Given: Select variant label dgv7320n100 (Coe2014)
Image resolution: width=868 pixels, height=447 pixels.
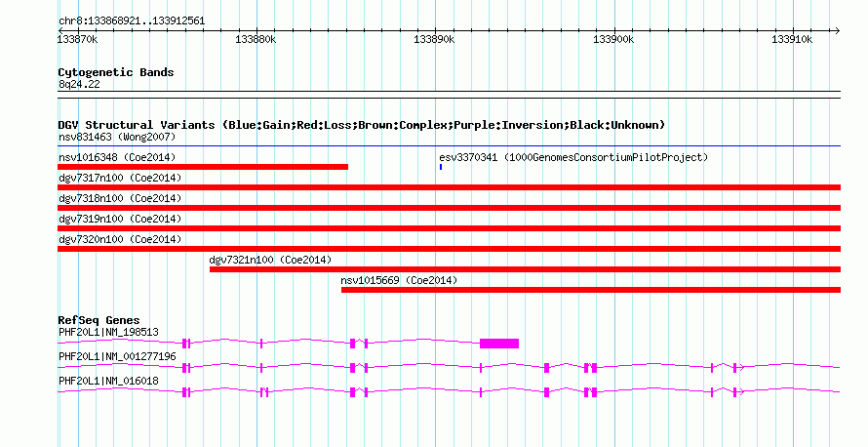Looking at the screenshot, I should pyautogui.click(x=120, y=239).
